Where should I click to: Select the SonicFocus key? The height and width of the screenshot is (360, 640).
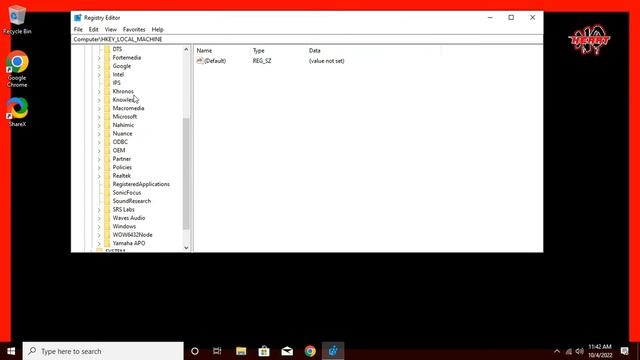pyautogui.click(x=127, y=193)
